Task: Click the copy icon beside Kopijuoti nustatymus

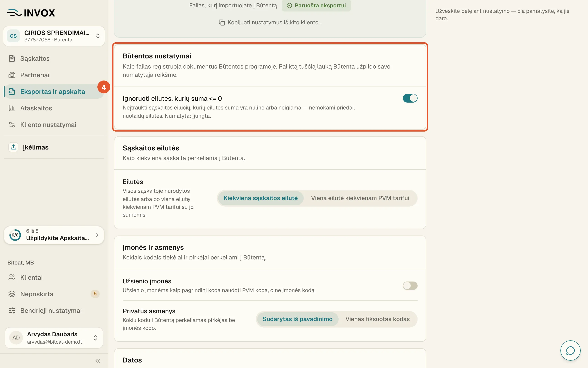Action: click(222, 22)
